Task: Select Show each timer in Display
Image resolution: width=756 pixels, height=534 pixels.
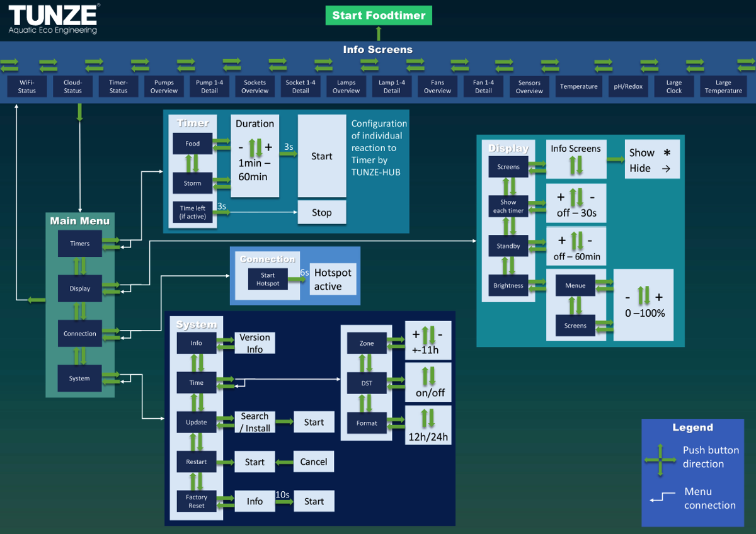Action: point(508,206)
